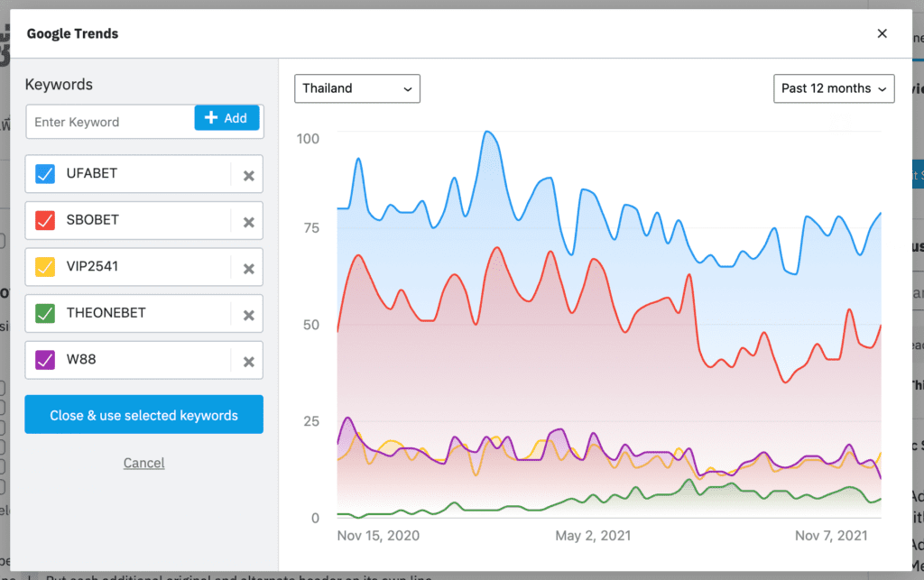The image size is (924, 580).
Task: Click the May 2, 2021 axis label
Action: [x=593, y=535]
